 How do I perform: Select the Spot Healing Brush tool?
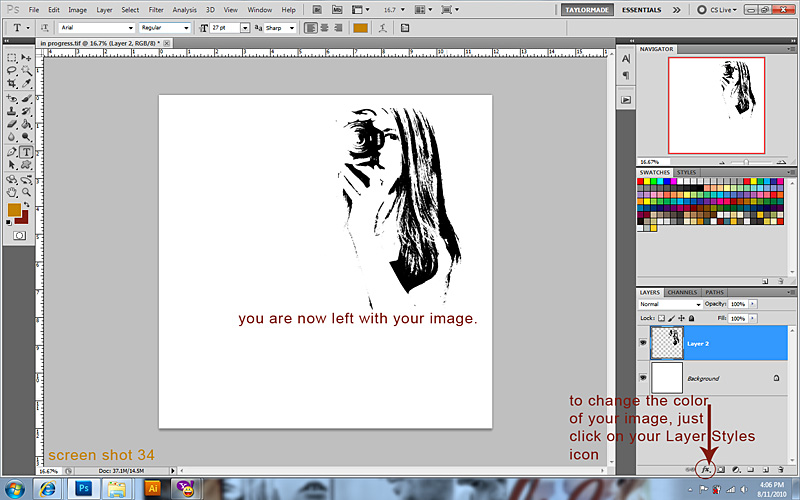click(12, 98)
